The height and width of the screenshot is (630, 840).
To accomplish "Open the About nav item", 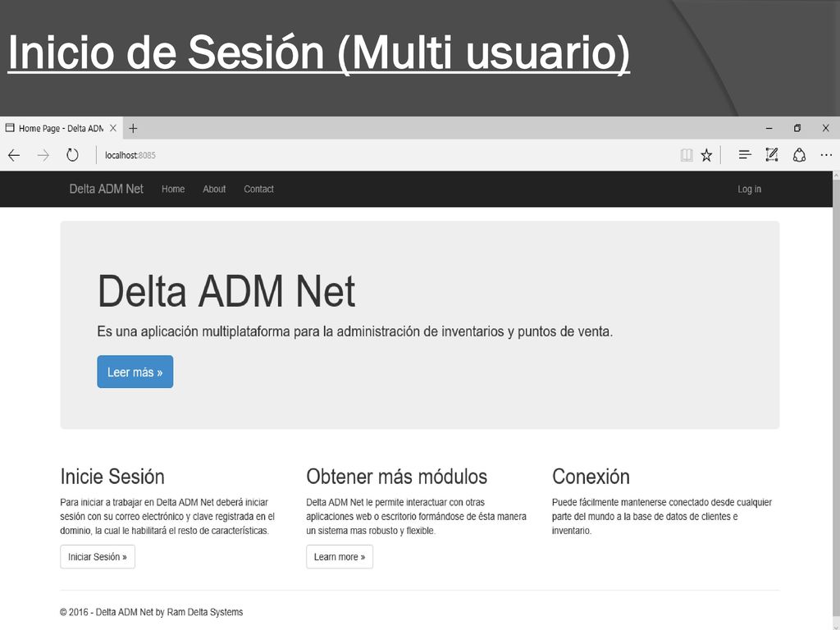I will tap(214, 189).
